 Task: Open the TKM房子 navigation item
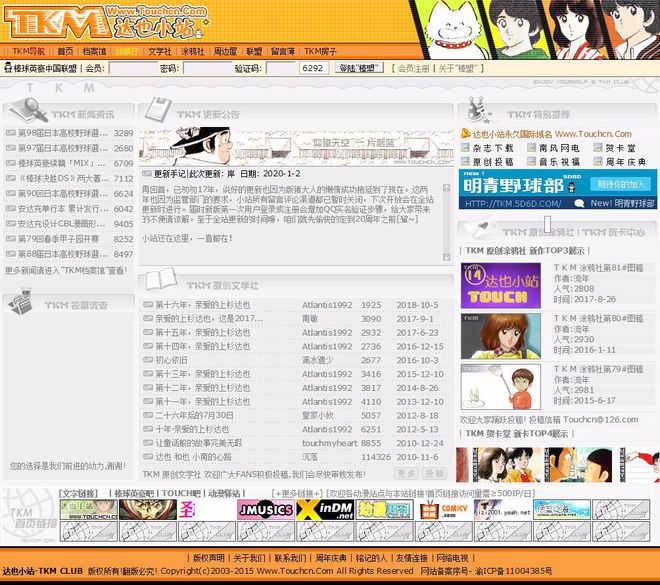[x=320, y=51]
